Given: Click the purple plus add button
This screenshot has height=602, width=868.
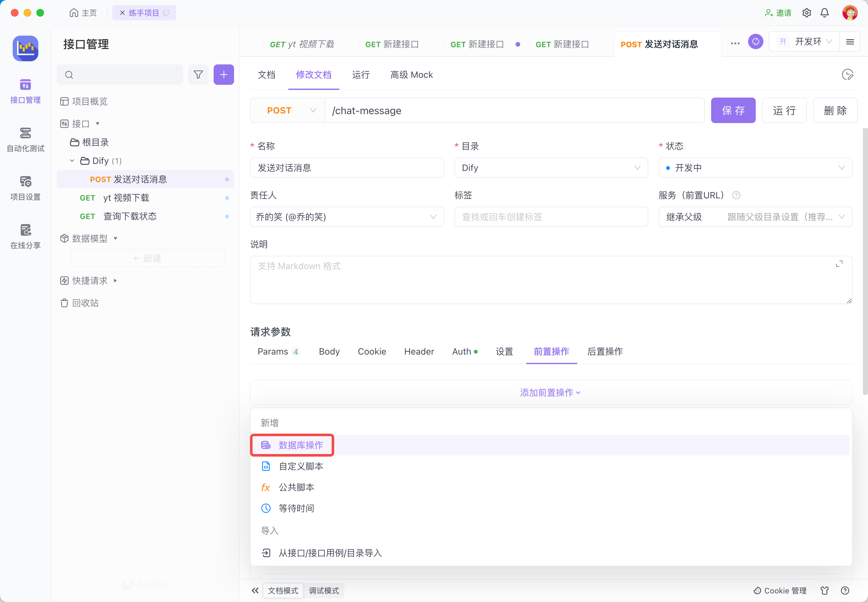Looking at the screenshot, I should (224, 75).
